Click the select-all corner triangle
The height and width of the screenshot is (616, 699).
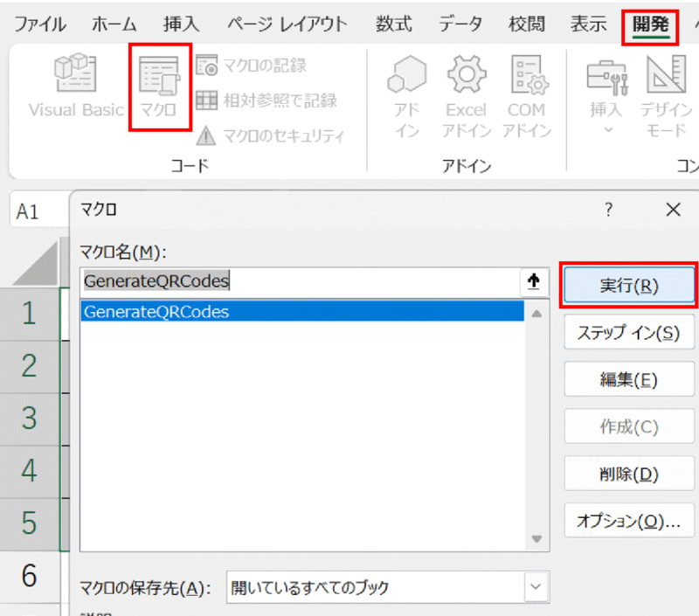(x=37, y=264)
